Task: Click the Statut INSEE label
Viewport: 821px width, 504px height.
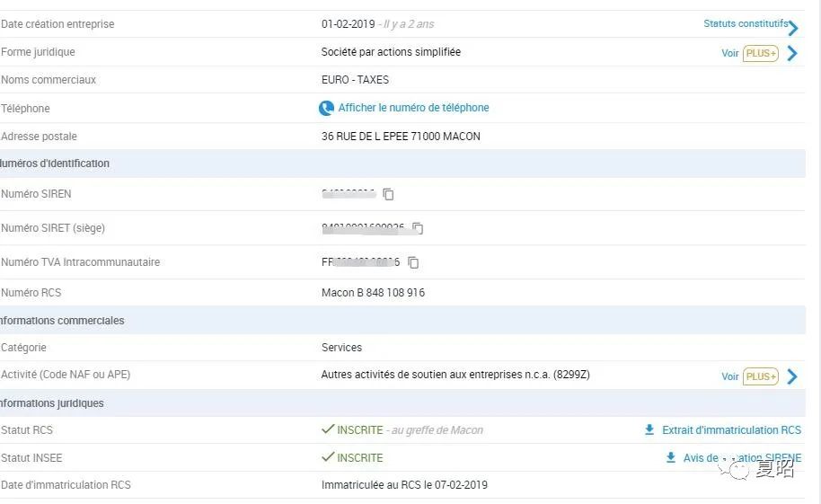Action: click(x=31, y=457)
